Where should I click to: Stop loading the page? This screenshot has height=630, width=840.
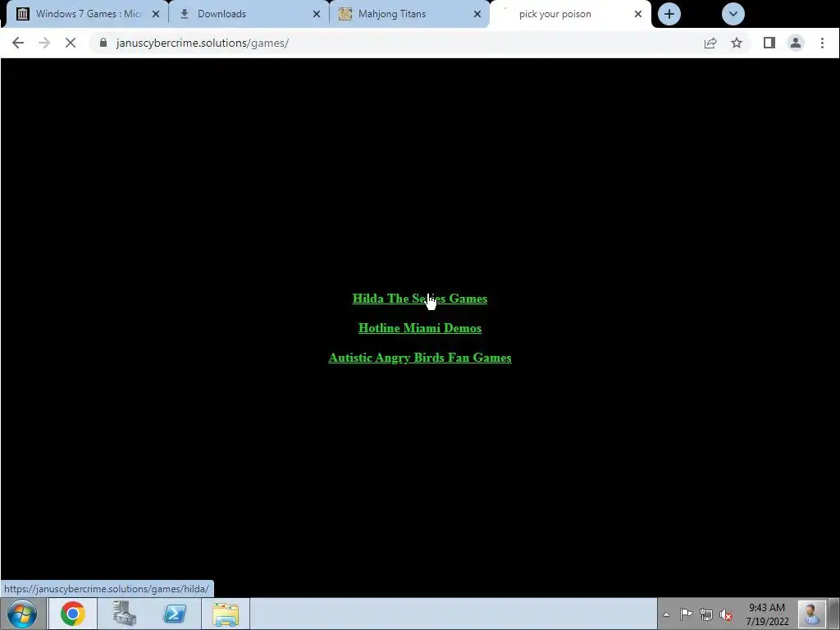point(71,43)
